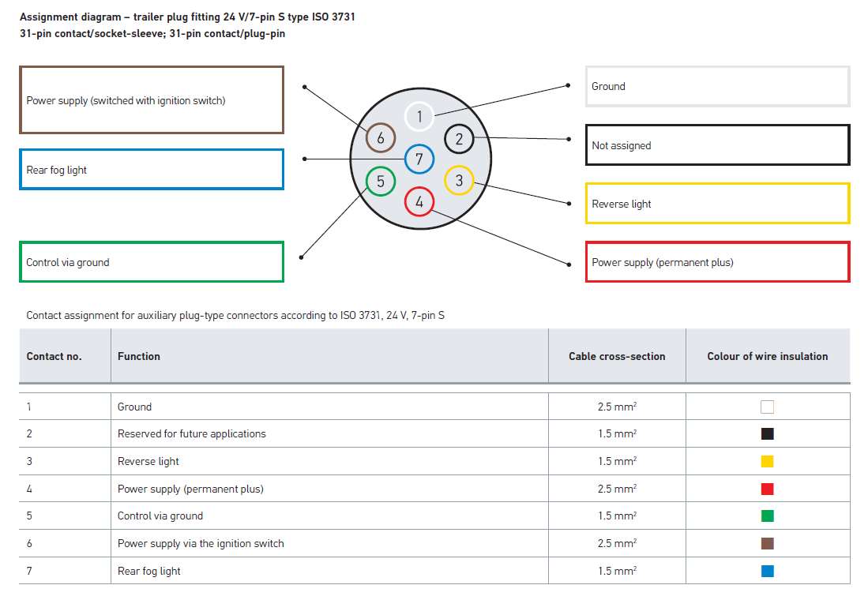Click pin 1 circle in connector diagram
The height and width of the screenshot is (600, 868).
pyautogui.click(x=419, y=116)
